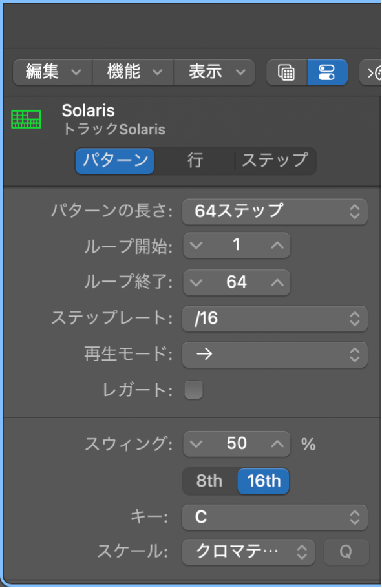This screenshot has width=382, height=588.
Task: Increase the ループ開始 value with the up arrow
Action: click(x=276, y=245)
